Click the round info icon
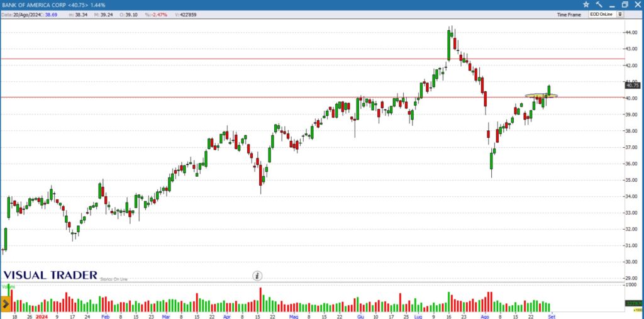 (257, 276)
